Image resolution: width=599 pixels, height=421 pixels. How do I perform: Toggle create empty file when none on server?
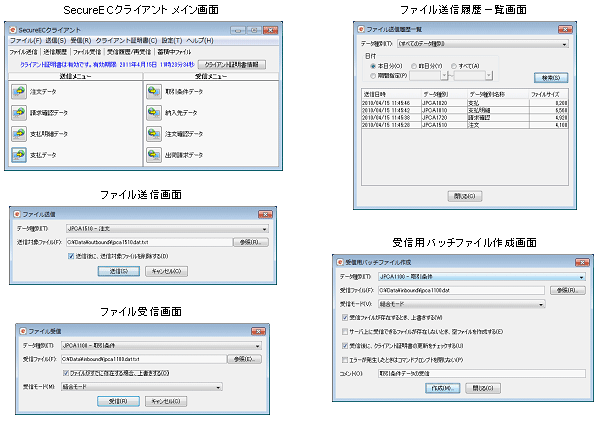pyautogui.click(x=345, y=332)
